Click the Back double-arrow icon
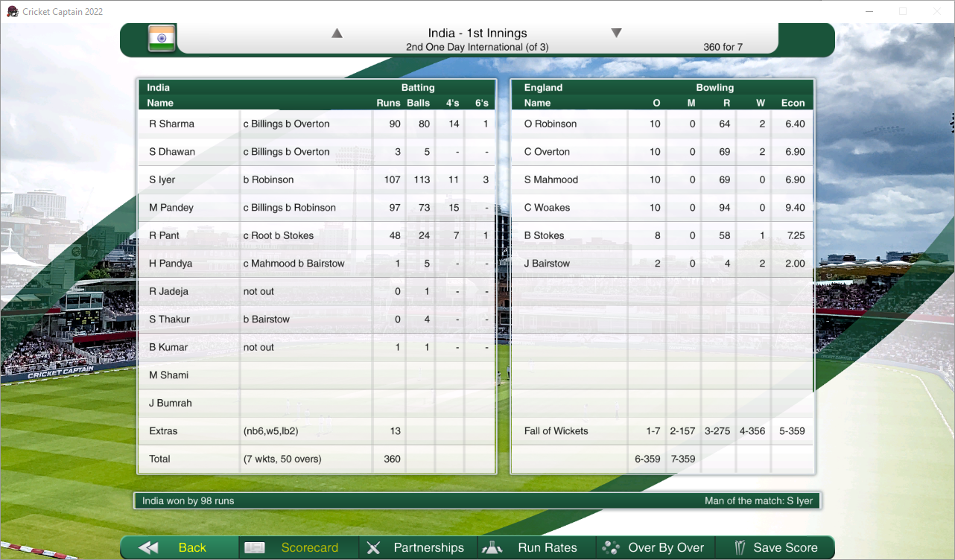The width and height of the screenshot is (955, 560). tap(148, 548)
